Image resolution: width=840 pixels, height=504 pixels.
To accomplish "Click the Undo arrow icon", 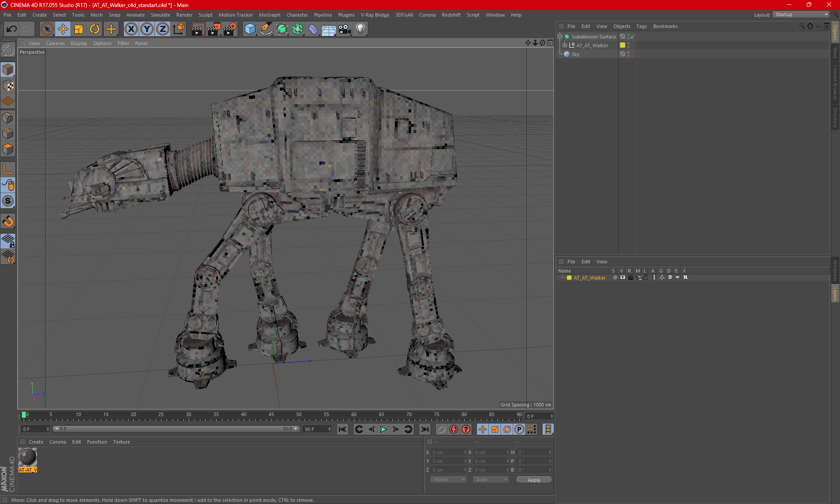I will click(12, 29).
